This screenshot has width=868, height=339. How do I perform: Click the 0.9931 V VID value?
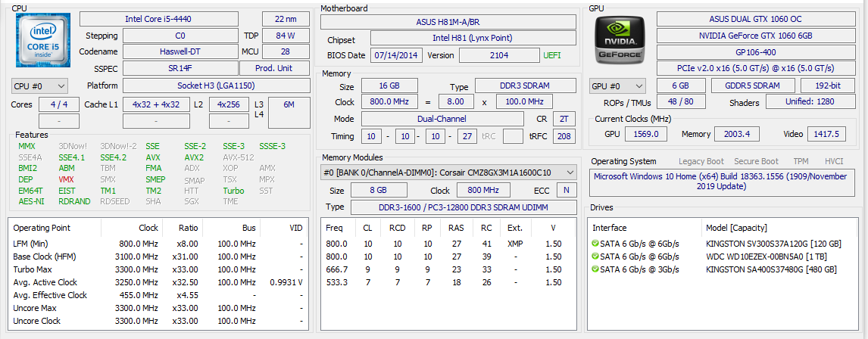(x=286, y=282)
